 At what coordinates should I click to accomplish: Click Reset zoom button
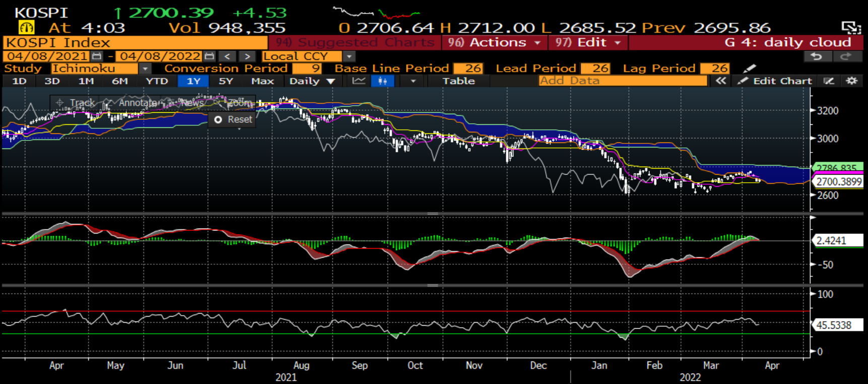[x=232, y=120]
